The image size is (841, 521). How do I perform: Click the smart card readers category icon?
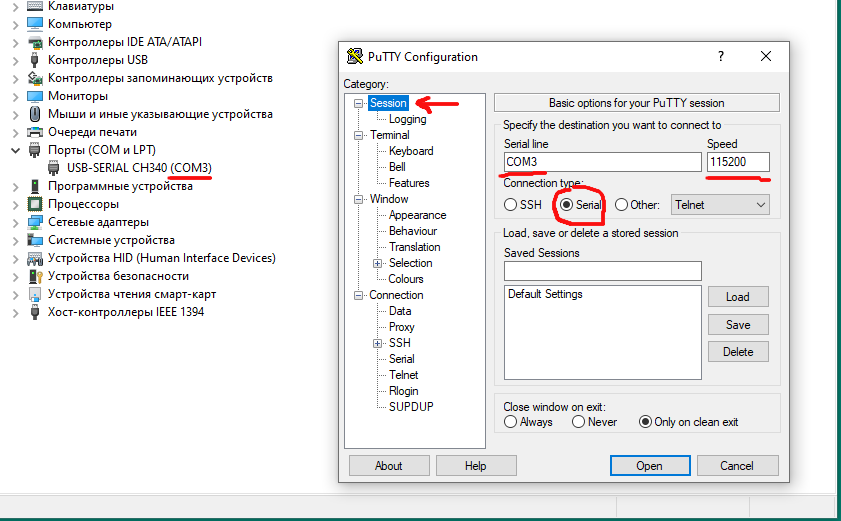point(35,294)
